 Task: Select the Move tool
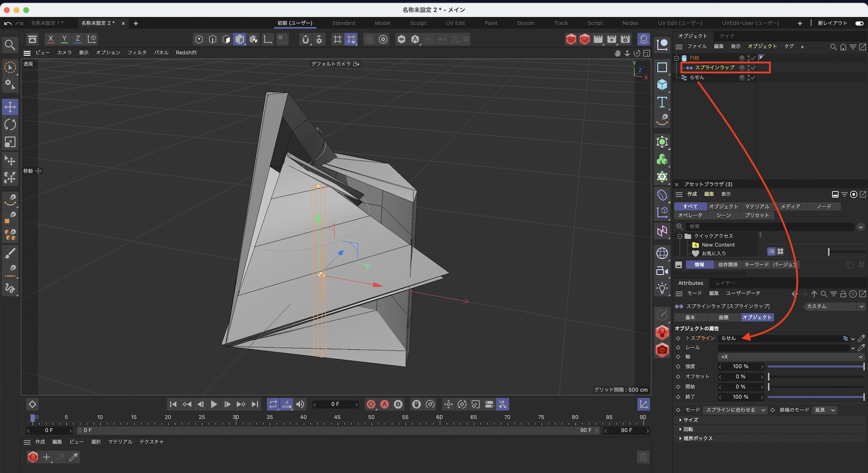(x=10, y=107)
